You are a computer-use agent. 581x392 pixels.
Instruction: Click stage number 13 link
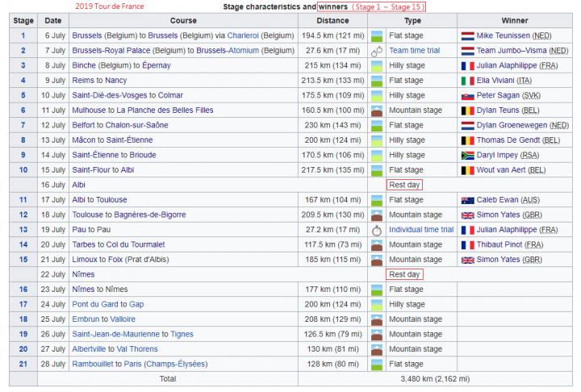(x=23, y=230)
